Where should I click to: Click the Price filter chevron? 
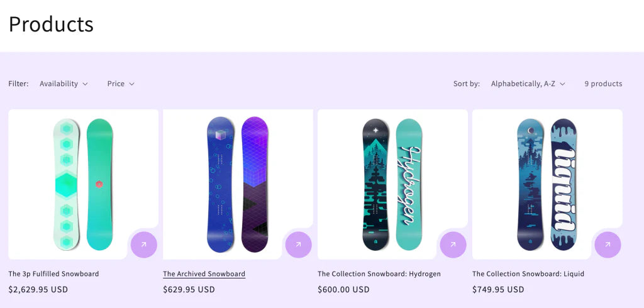[132, 84]
